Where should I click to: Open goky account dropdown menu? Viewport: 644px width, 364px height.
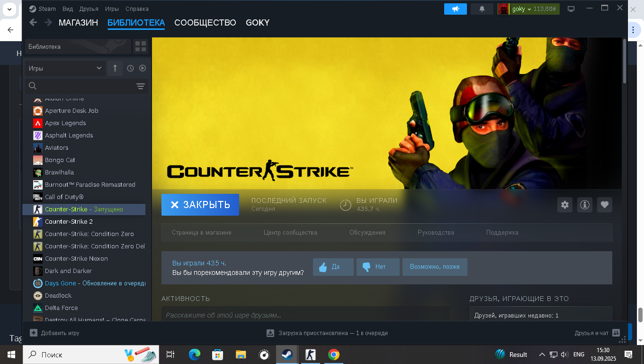pyautogui.click(x=528, y=9)
